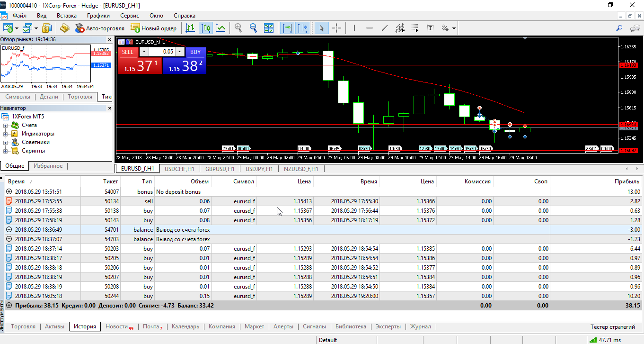This screenshot has width=644, height=344.
Task: Switch to the GBPUSD,H1 chart tab
Action: tap(220, 169)
